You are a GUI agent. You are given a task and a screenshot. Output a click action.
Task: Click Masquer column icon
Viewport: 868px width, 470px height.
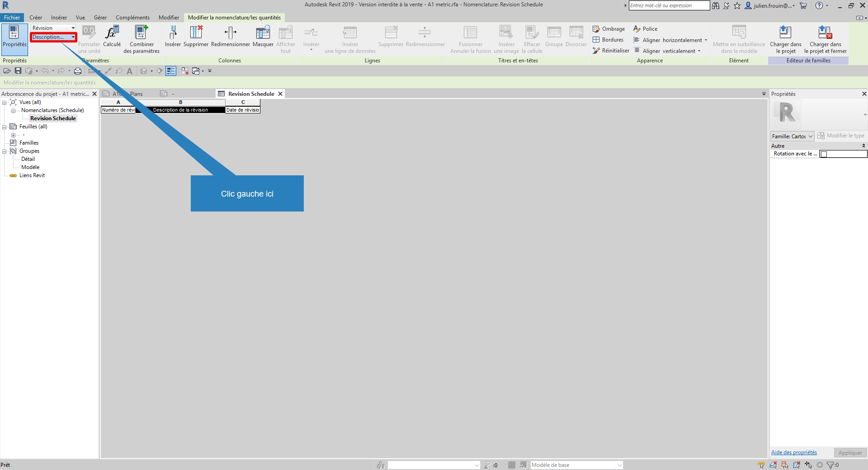pos(263,33)
